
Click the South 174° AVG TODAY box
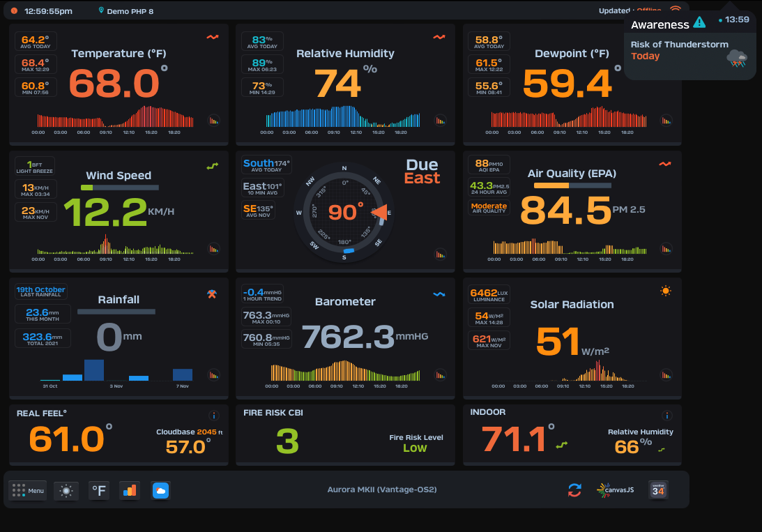pyautogui.click(x=266, y=165)
